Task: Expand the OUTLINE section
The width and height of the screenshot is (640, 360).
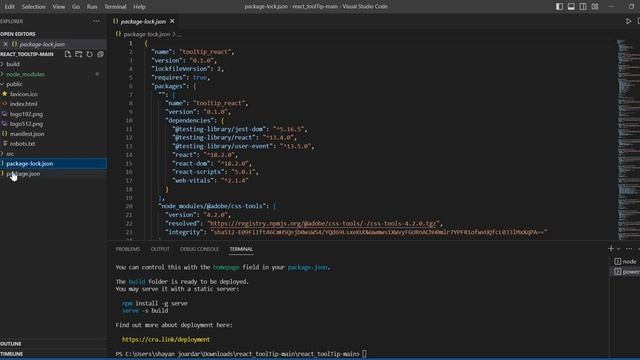Action: tap(11, 344)
